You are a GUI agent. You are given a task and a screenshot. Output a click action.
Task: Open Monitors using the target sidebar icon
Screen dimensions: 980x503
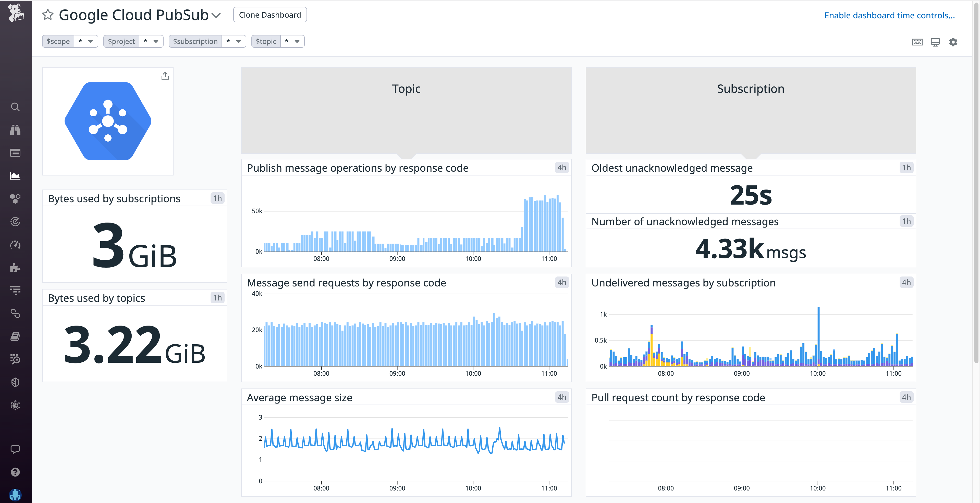pos(15,222)
